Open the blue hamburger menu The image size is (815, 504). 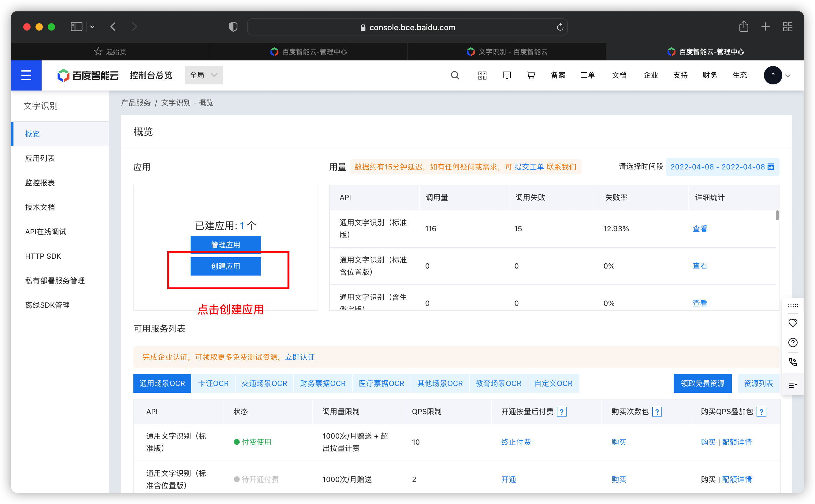(26, 75)
